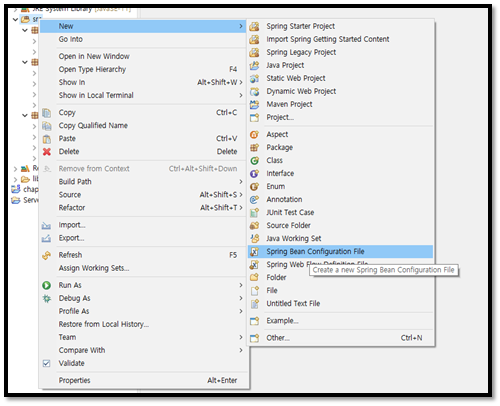Click the Untitled Text File icon
This screenshot has height=406, width=500.
254,303
